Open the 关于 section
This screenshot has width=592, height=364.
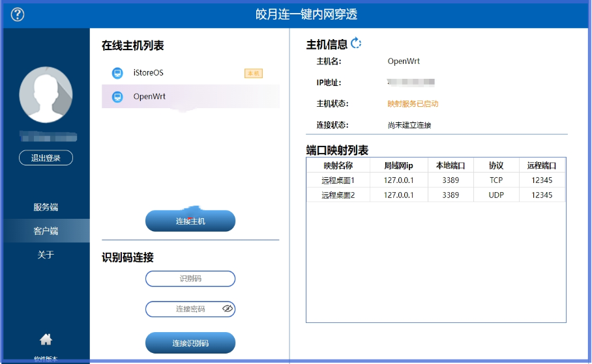click(x=46, y=255)
